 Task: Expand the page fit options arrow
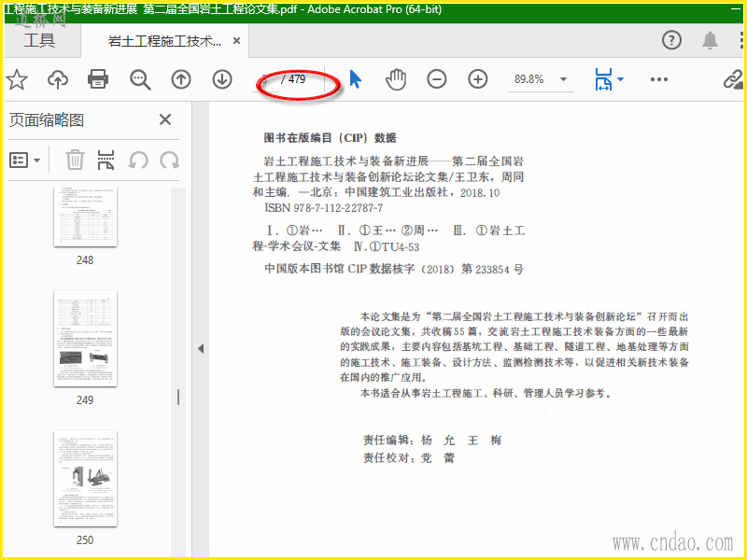[x=620, y=79]
